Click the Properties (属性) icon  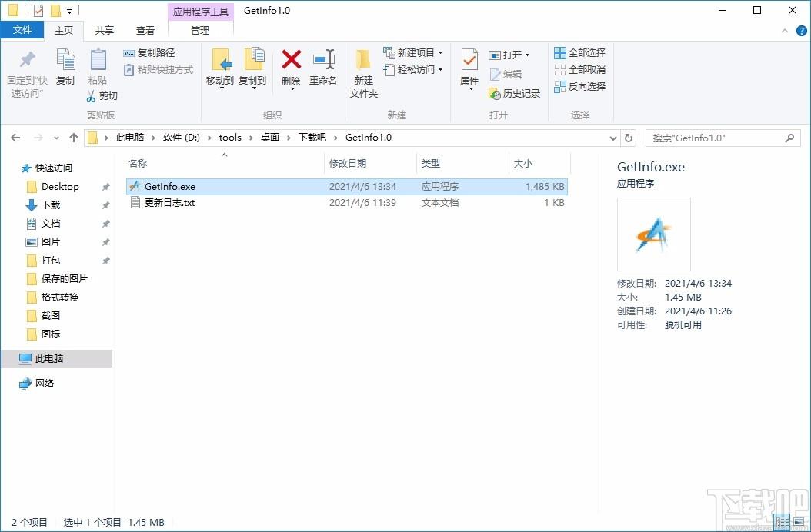pyautogui.click(x=469, y=61)
